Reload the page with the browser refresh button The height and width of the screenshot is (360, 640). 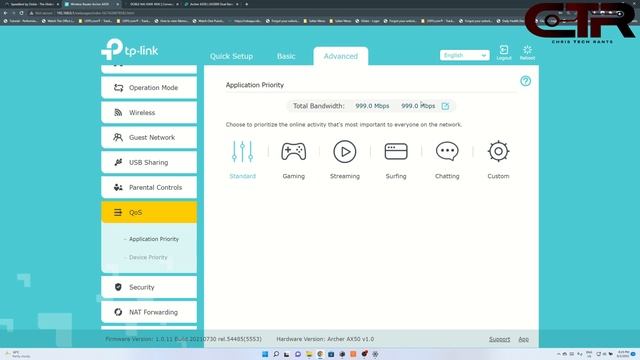click(x=21, y=13)
